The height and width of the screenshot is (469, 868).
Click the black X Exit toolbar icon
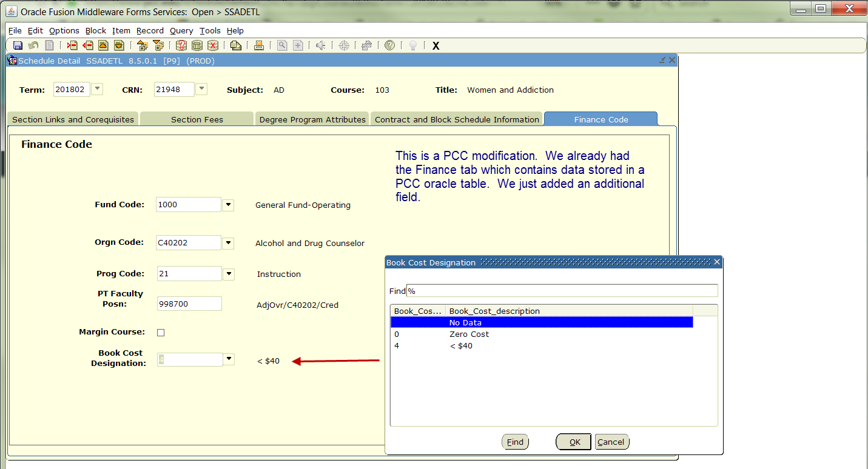click(436, 46)
